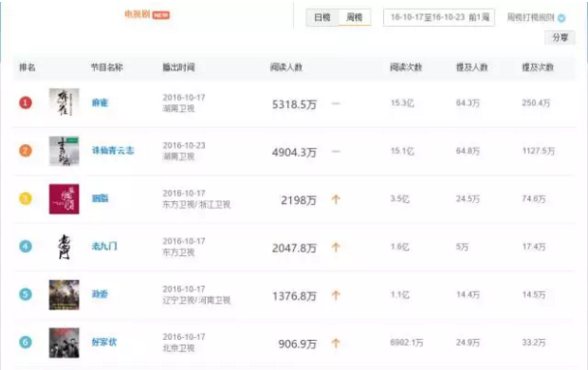Click the blue icon beside 周榜打榜规则
Screen dimensions: 588x370
[561, 18]
